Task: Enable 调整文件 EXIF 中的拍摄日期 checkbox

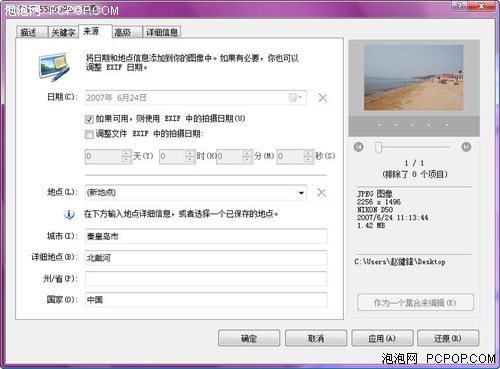Action: point(89,134)
